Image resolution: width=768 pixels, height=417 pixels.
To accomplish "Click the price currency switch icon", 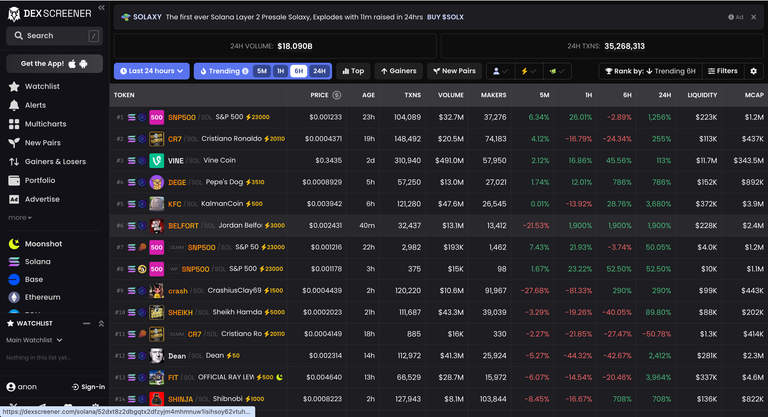I will point(336,95).
